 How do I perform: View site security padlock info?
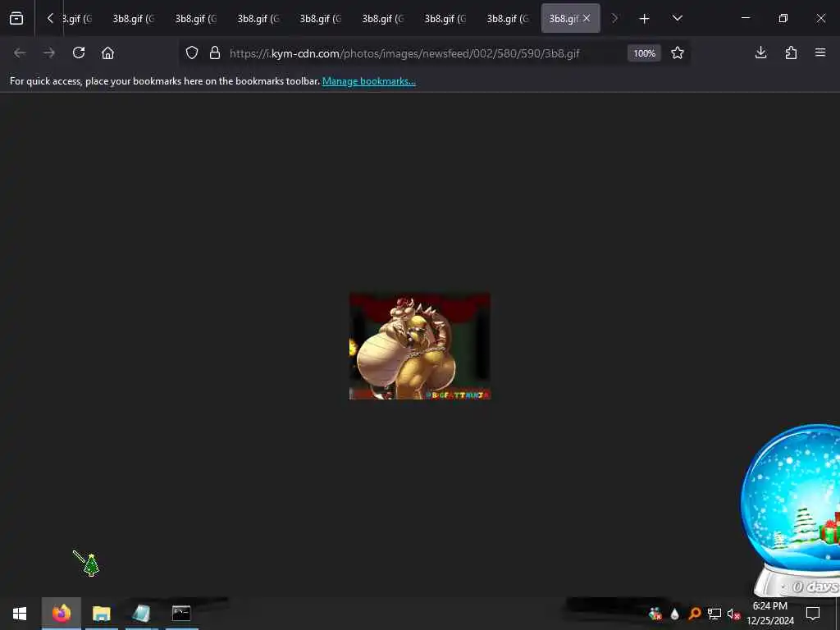coord(215,52)
